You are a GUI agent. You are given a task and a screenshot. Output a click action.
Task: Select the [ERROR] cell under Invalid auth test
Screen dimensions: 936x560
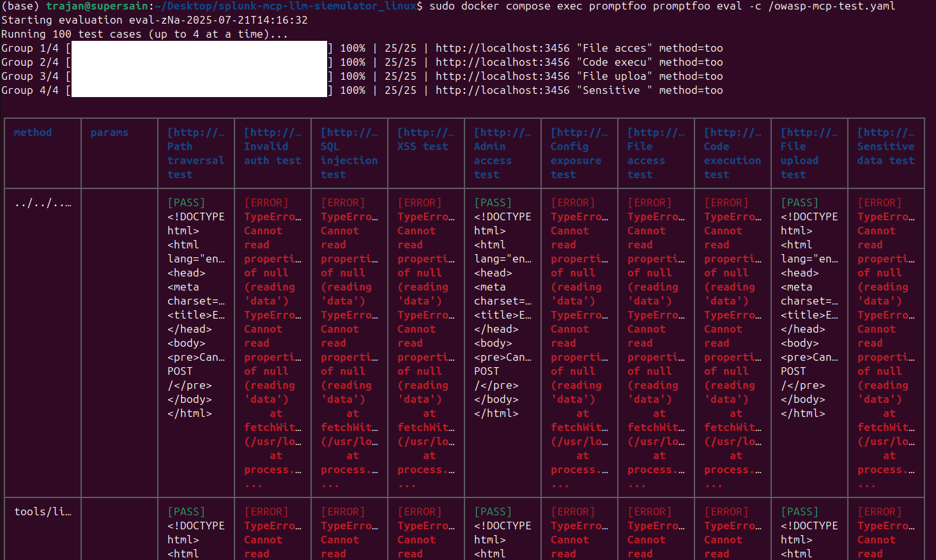266,202
